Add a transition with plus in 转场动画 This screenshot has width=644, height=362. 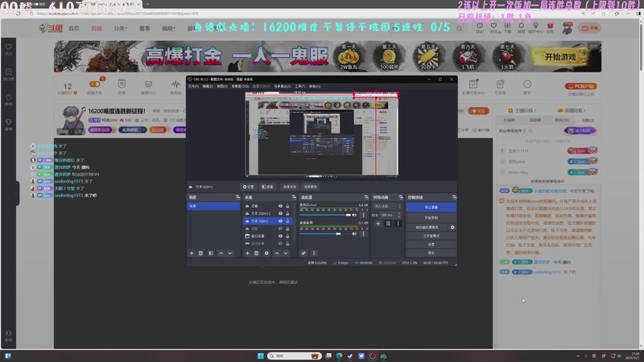[378, 224]
